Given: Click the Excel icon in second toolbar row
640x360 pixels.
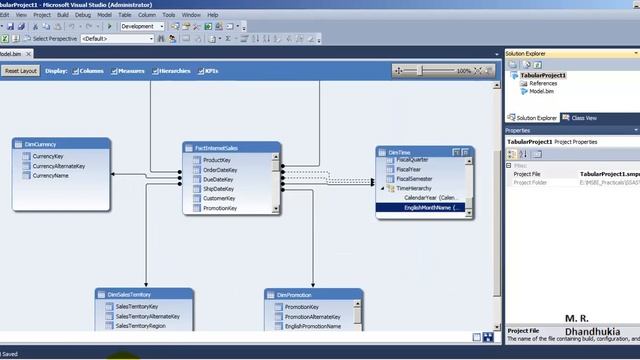Looking at the screenshot, I should coord(4,39).
